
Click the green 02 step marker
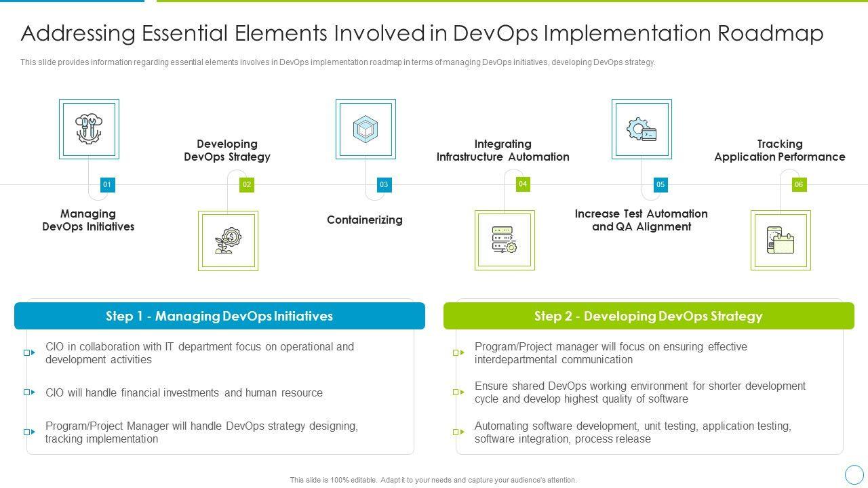(247, 184)
